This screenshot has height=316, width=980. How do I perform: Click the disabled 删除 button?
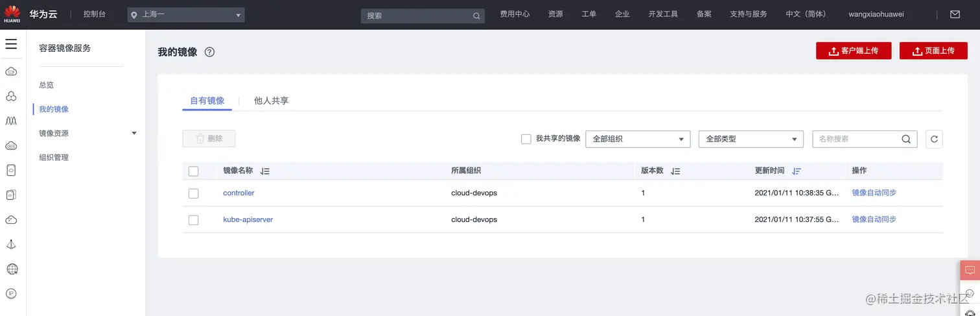209,138
